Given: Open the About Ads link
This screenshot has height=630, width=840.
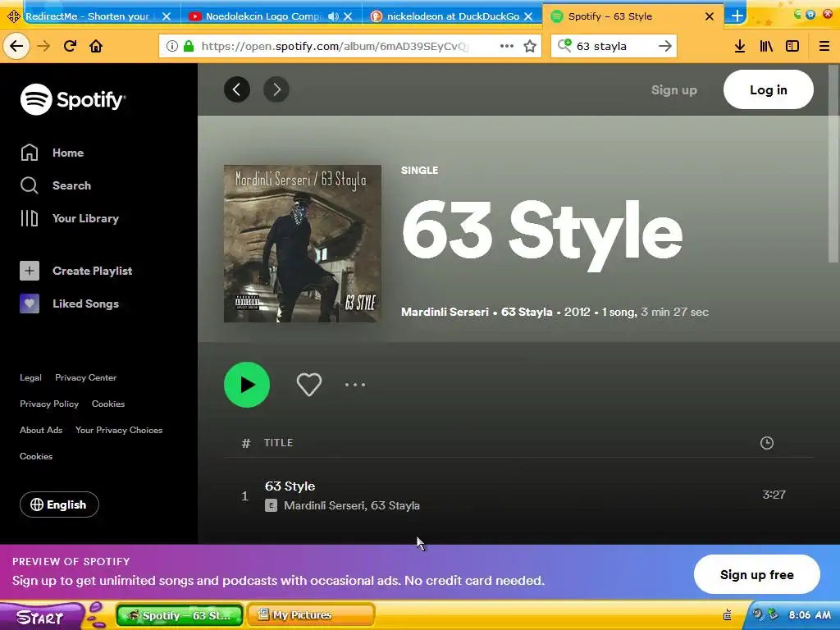Looking at the screenshot, I should 41,430.
